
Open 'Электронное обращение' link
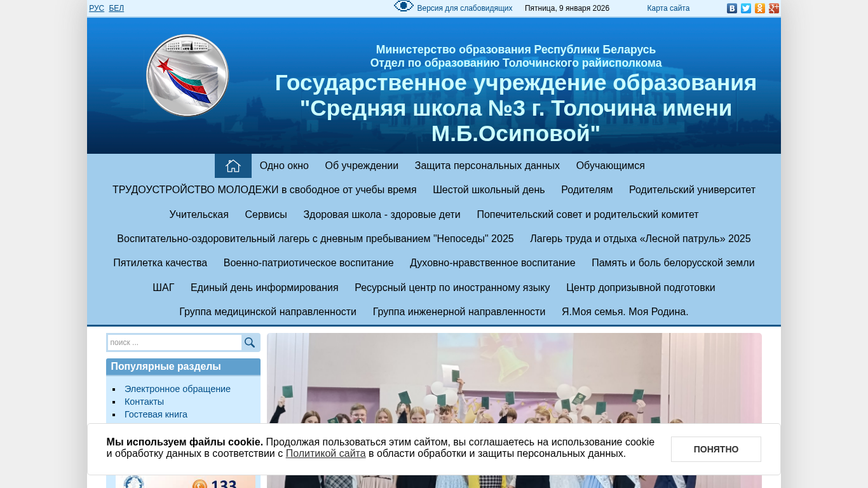177,389
